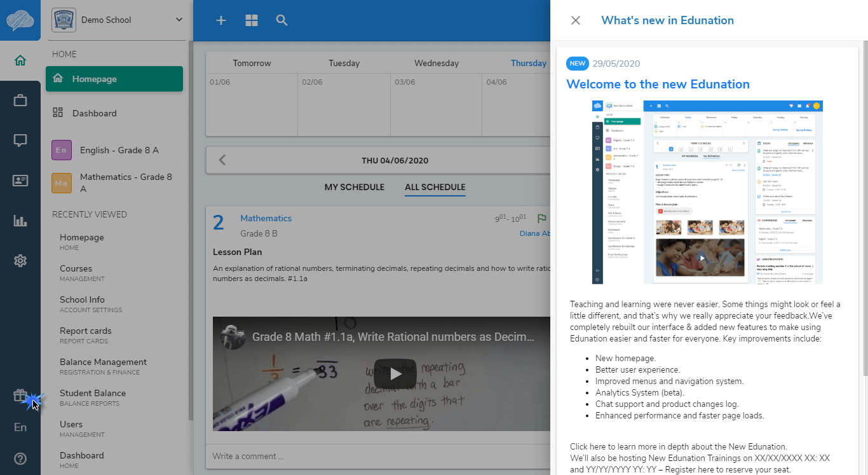Click the plus add icon in top bar
The width and height of the screenshot is (868, 475).
[x=221, y=20]
